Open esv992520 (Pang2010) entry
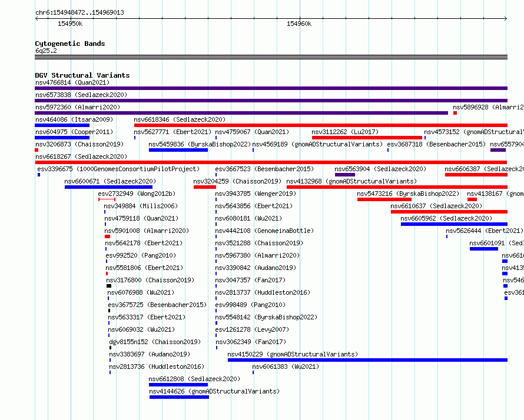524x420 pixels. (x=141, y=255)
